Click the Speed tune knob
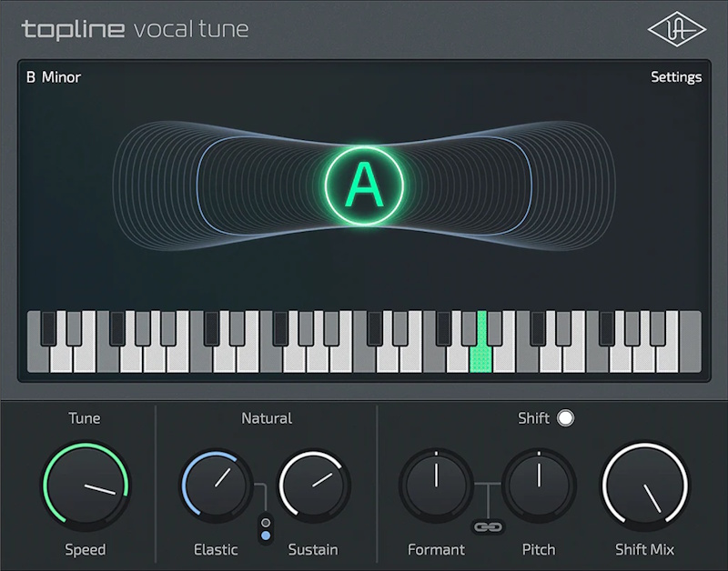The height and width of the screenshot is (571, 728). (86, 486)
